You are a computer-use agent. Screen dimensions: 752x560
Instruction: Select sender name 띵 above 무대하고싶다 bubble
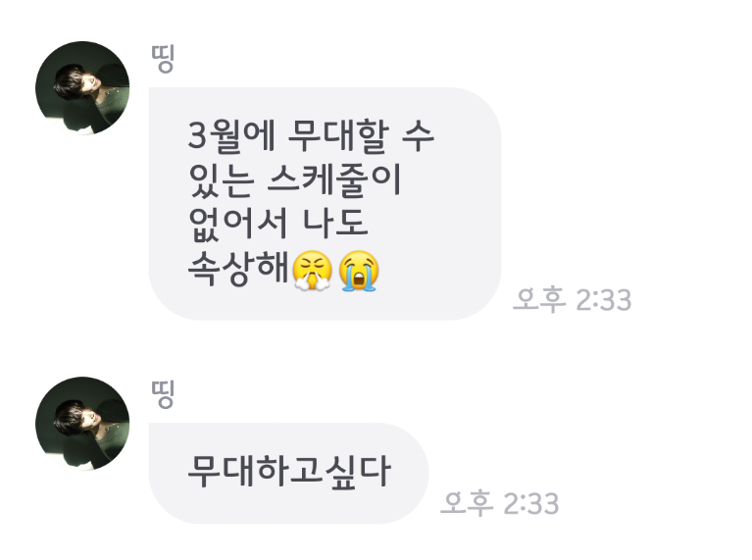[x=162, y=394]
